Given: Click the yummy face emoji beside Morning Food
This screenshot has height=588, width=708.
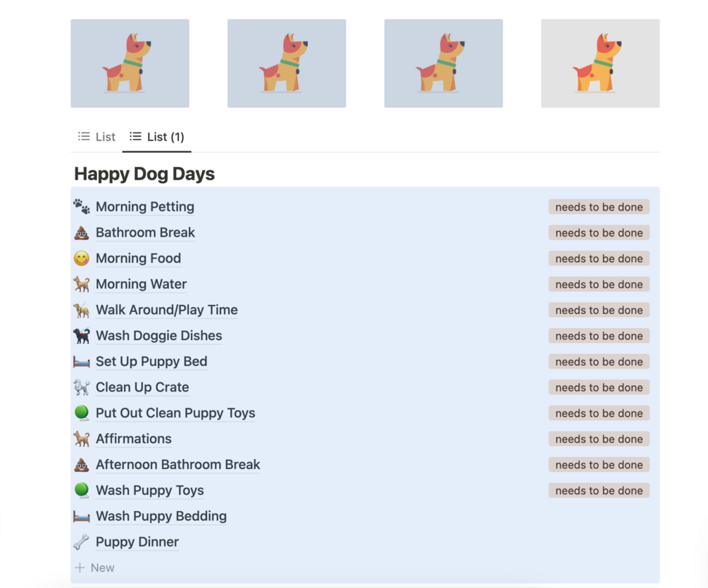Looking at the screenshot, I should click(82, 258).
